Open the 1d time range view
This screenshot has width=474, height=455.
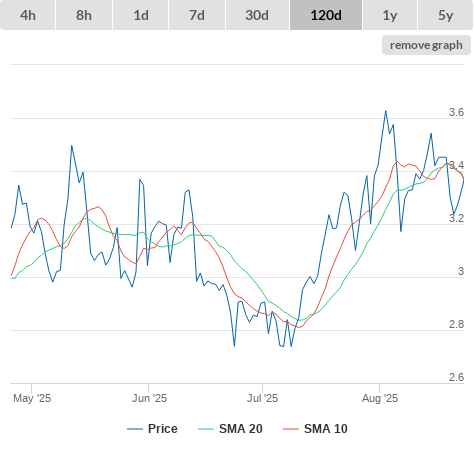tap(141, 15)
